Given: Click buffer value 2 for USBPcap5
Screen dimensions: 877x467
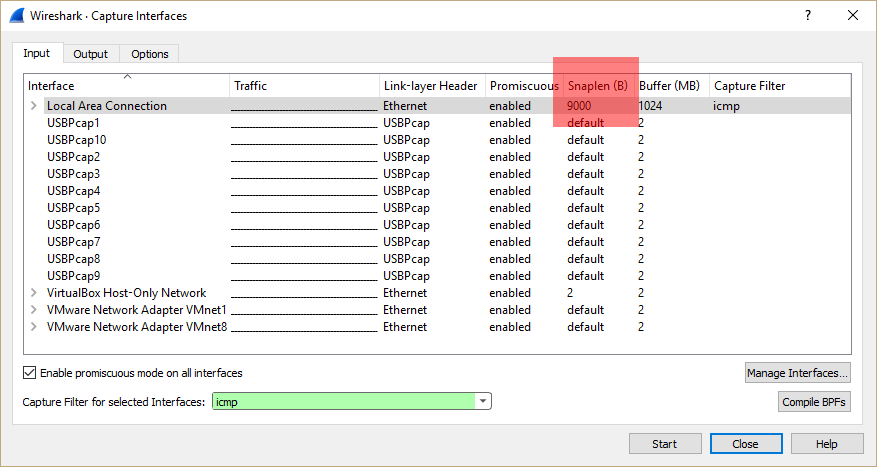Looking at the screenshot, I should click(641, 208).
